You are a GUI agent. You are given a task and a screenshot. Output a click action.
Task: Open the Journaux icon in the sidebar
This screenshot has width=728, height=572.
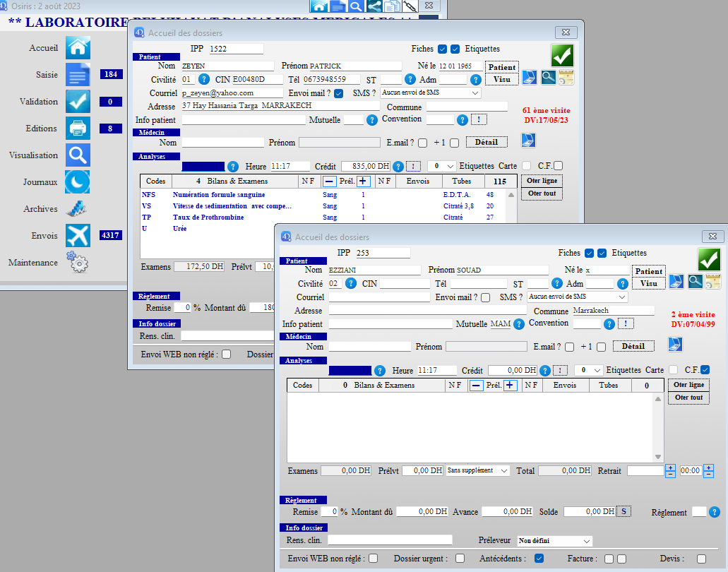(x=78, y=181)
